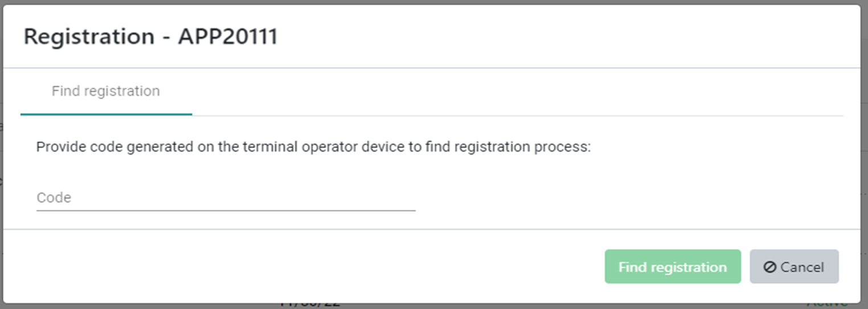Switch to the Find registration tab
Image resolution: width=868 pixels, height=309 pixels.
[106, 91]
